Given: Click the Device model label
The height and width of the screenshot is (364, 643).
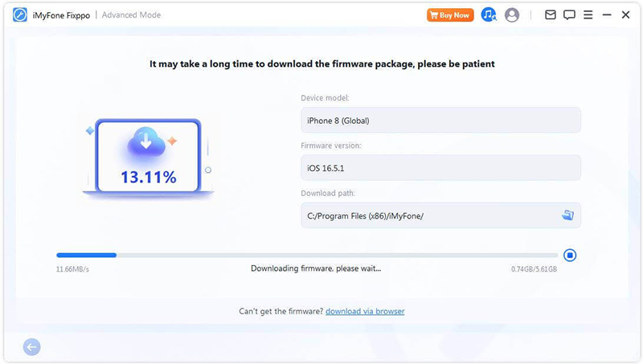Looking at the screenshot, I should (x=326, y=98).
